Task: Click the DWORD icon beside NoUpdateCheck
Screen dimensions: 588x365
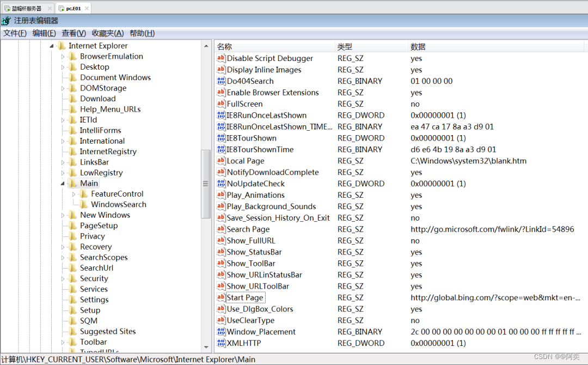Action: coord(221,184)
